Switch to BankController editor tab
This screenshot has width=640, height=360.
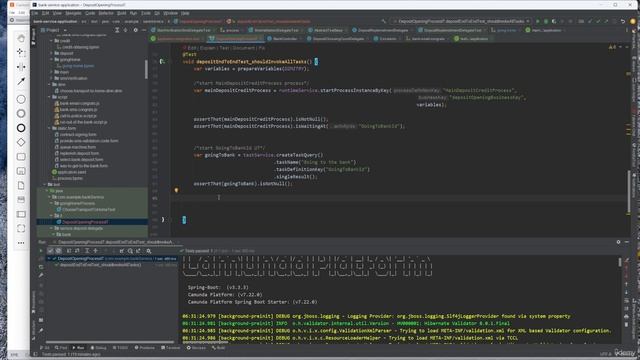pyautogui.click(x=284, y=39)
